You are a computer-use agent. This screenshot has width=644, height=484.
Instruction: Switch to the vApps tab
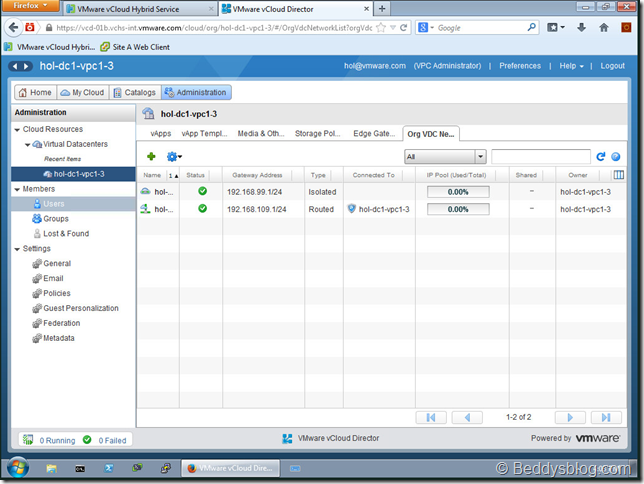161,134
